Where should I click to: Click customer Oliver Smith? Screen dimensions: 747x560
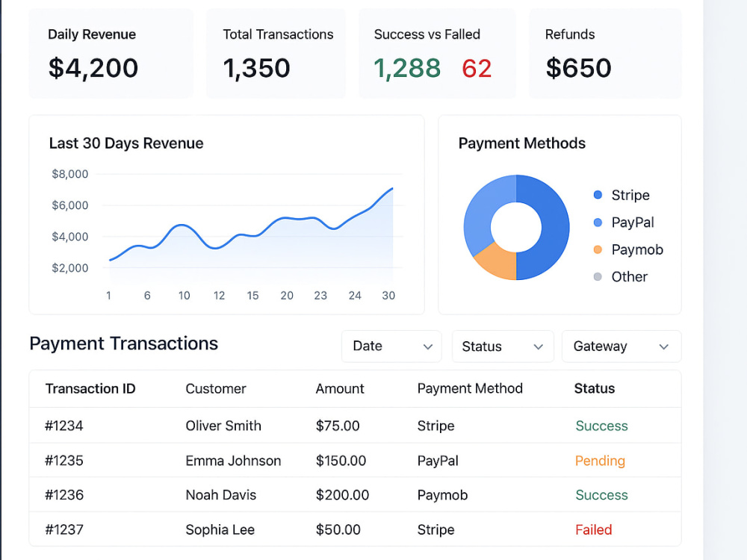[223, 426]
